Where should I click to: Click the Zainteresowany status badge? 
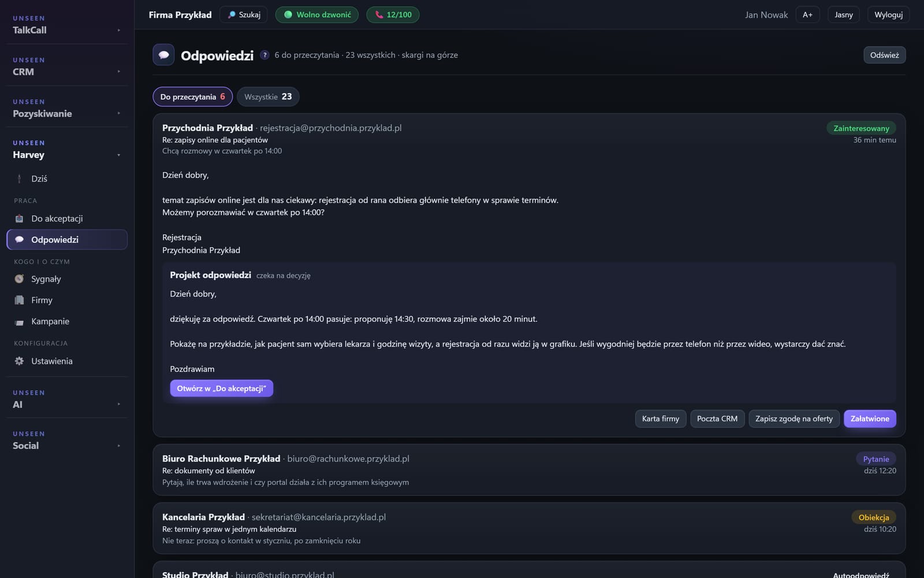click(x=861, y=128)
